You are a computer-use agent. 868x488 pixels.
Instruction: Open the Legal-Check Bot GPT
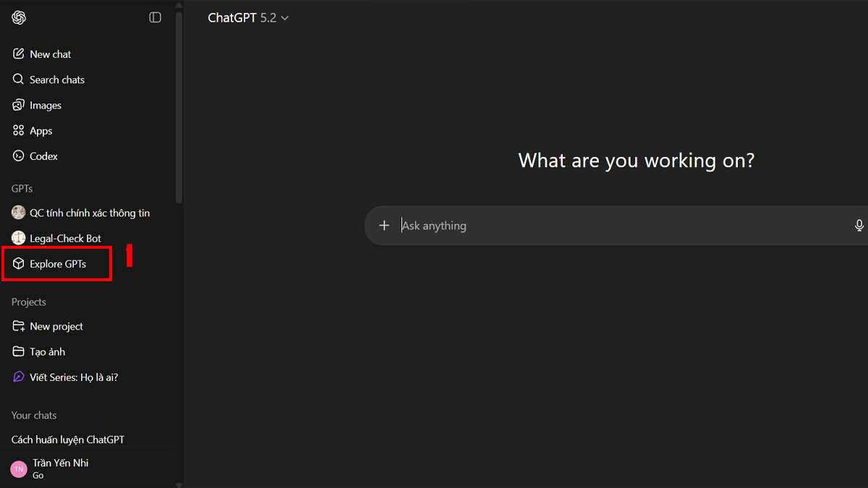(65, 239)
